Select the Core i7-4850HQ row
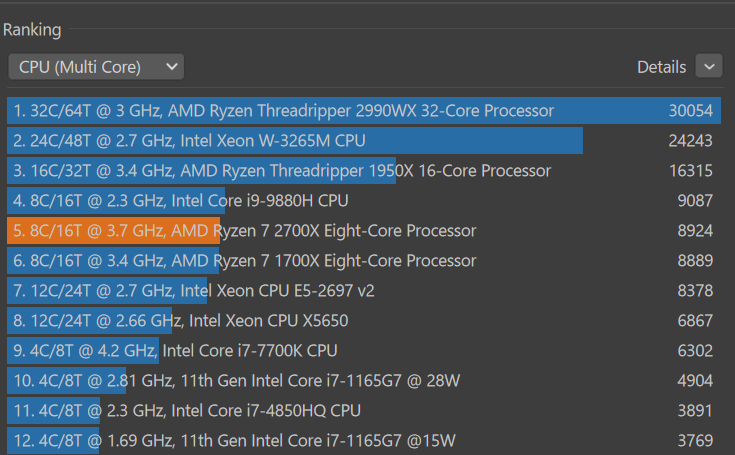 (x=364, y=410)
